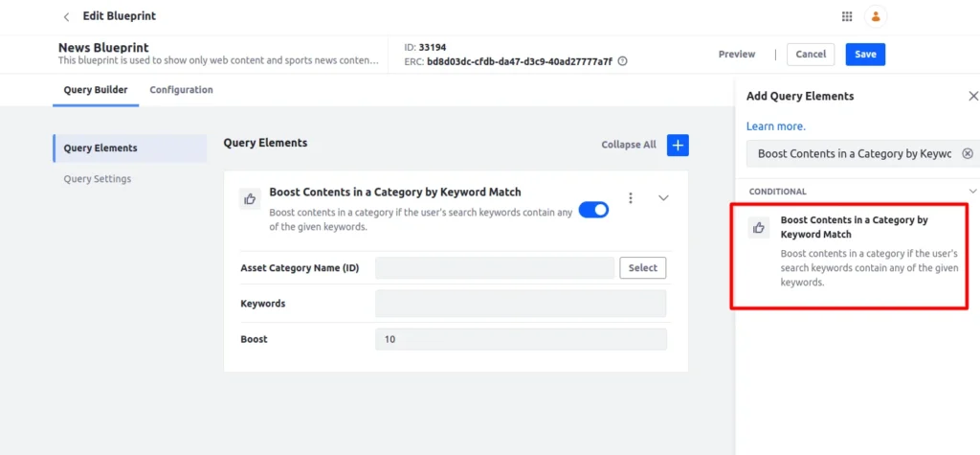
Task: Add Boost Contents element from sidebar list
Action: pyautogui.click(x=850, y=255)
